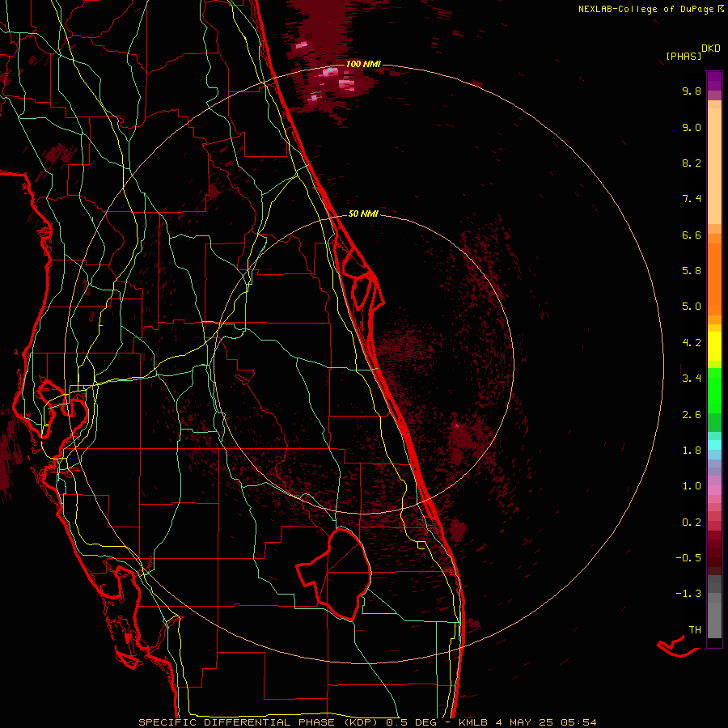Select the 0.2 scale value
728x728 pixels.
[692, 523]
